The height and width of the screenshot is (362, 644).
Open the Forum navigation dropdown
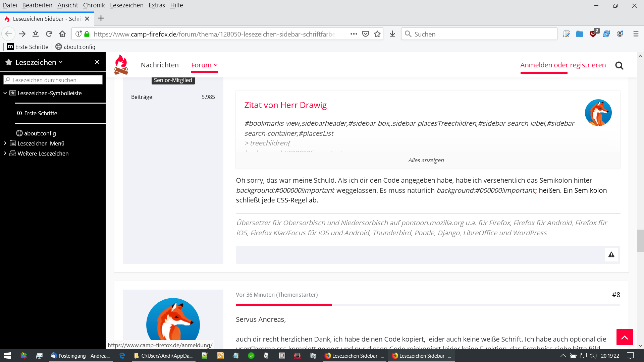point(204,65)
